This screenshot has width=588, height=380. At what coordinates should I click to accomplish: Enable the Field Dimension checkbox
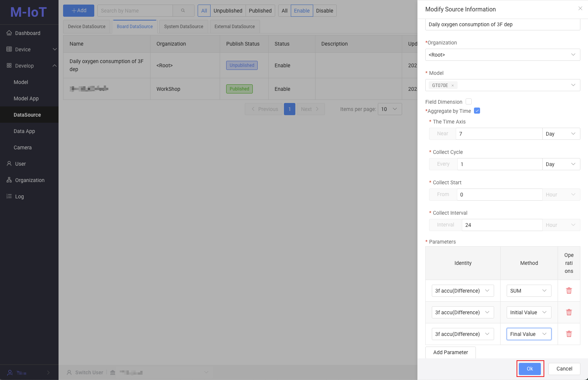click(x=469, y=101)
